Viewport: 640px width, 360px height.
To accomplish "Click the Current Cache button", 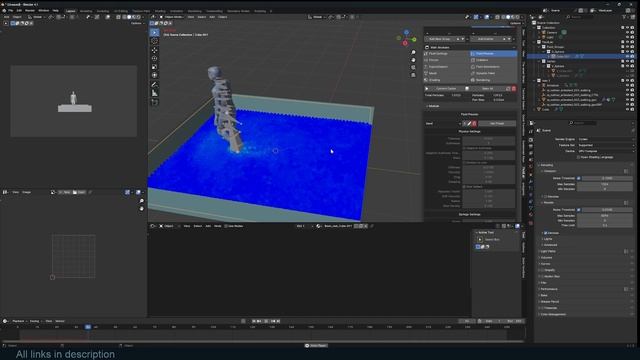I will 446,89.
